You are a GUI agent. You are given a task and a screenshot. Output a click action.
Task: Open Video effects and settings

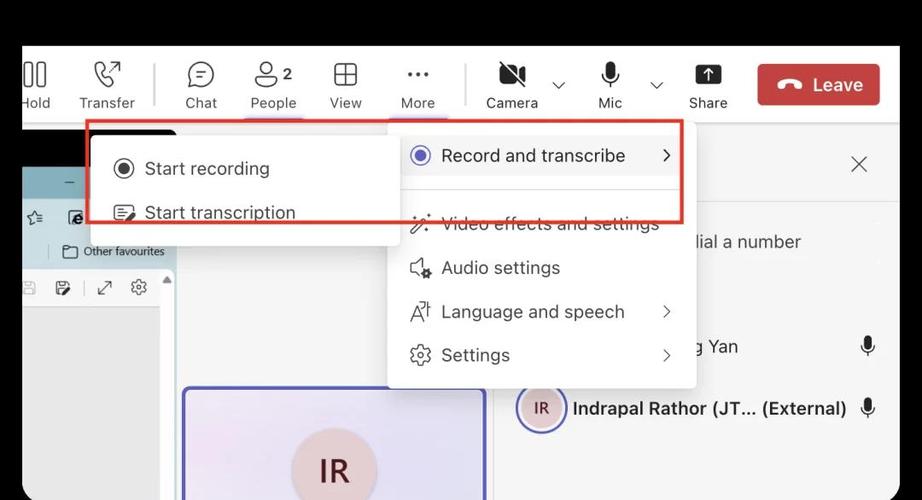click(x=541, y=224)
